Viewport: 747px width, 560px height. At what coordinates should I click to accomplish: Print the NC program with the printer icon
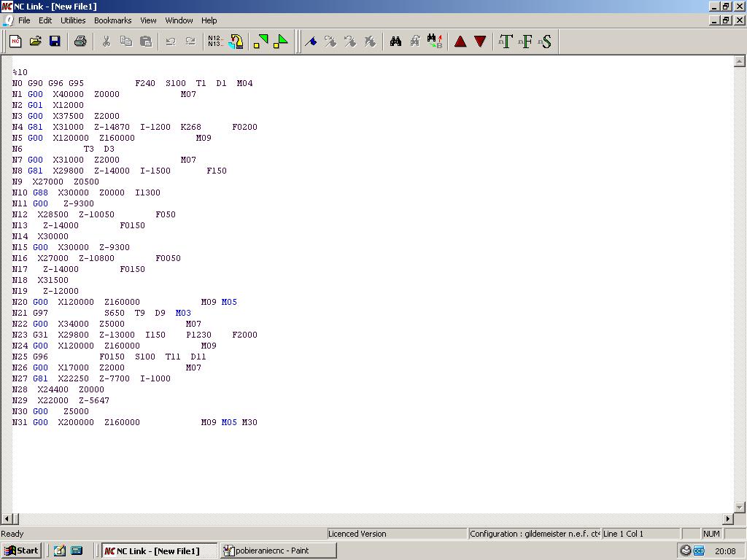coord(80,42)
